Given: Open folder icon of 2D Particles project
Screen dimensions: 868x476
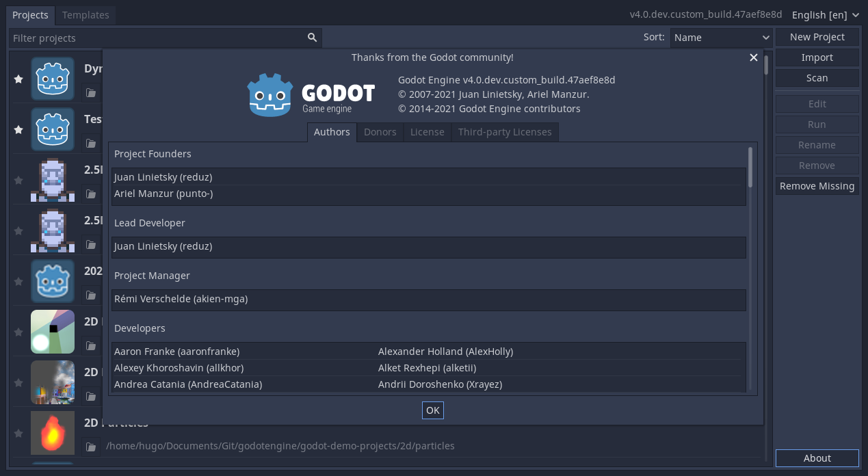Looking at the screenshot, I should [x=90, y=447].
